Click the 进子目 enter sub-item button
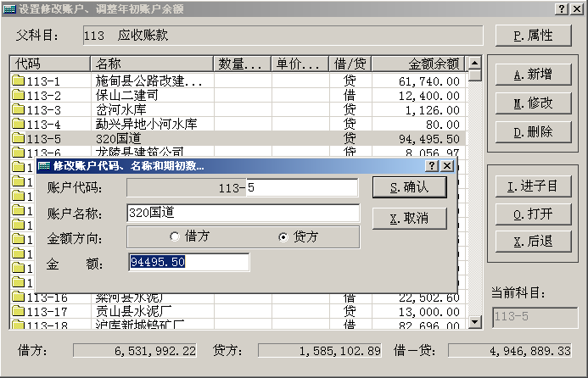Image resolution: width=588 pixels, height=378 pixels. (533, 187)
